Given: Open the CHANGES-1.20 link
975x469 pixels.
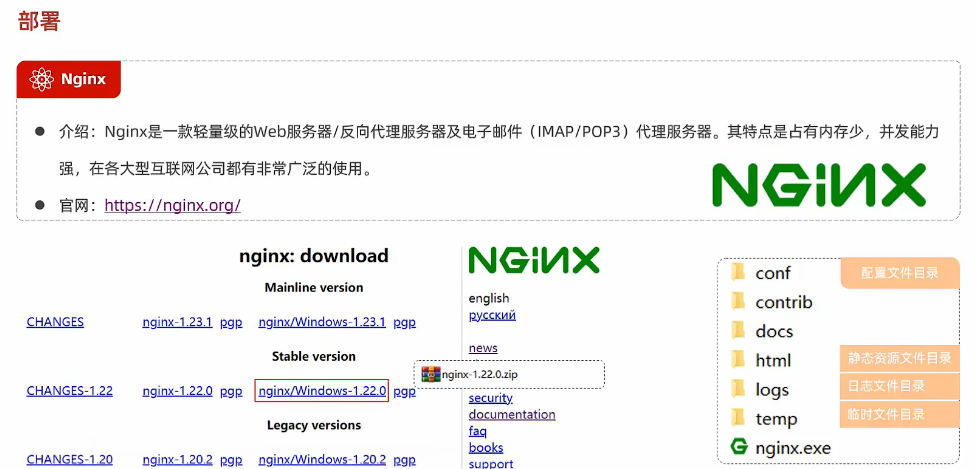Looking at the screenshot, I should coord(70,460).
